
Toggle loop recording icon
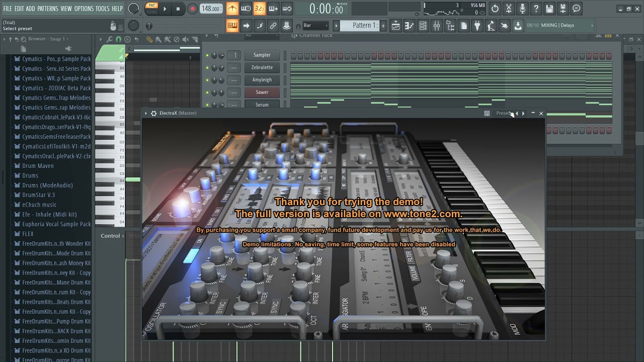coord(287,9)
